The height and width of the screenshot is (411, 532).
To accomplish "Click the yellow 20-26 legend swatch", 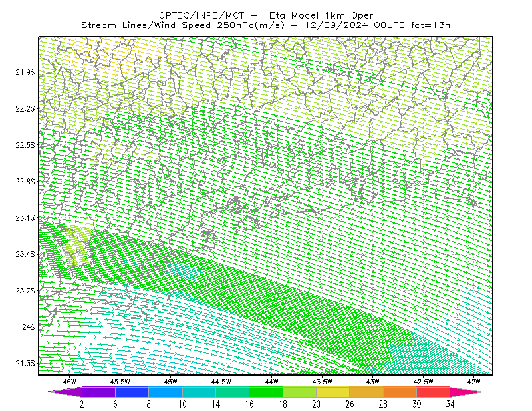I will coord(333,392).
